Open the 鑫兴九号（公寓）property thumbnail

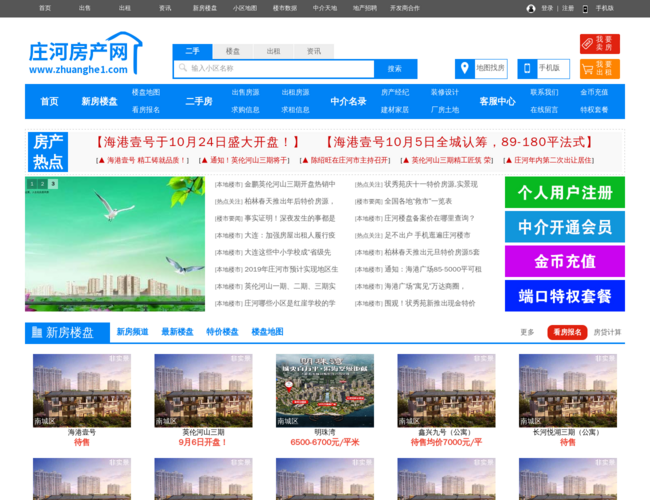446,391
